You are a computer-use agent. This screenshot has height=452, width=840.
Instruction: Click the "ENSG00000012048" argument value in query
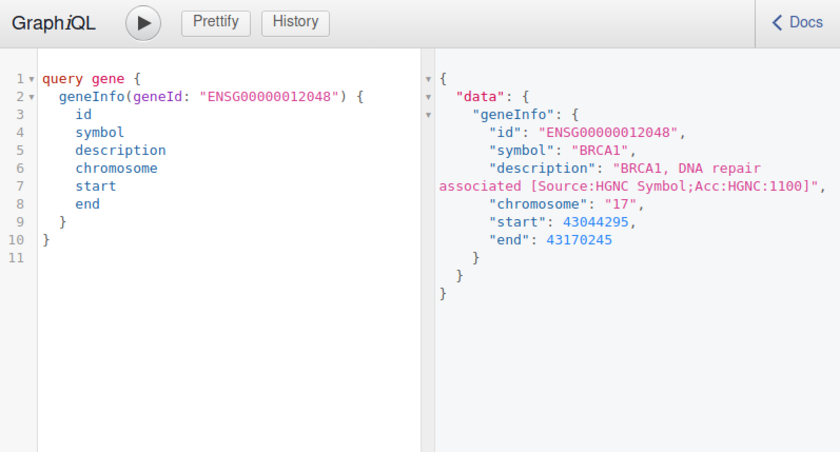click(x=269, y=96)
